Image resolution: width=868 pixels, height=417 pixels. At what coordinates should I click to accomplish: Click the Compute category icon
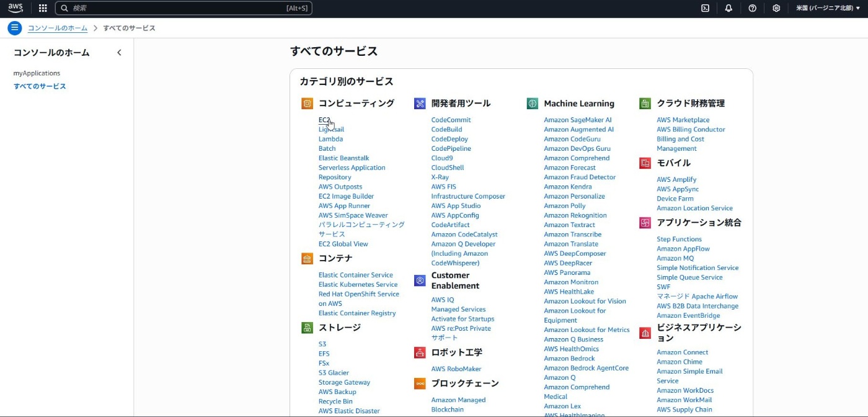pos(307,104)
